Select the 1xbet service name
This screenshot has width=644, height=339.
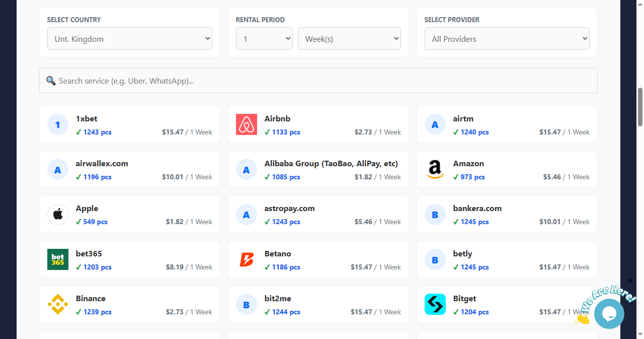click(87, 119)
